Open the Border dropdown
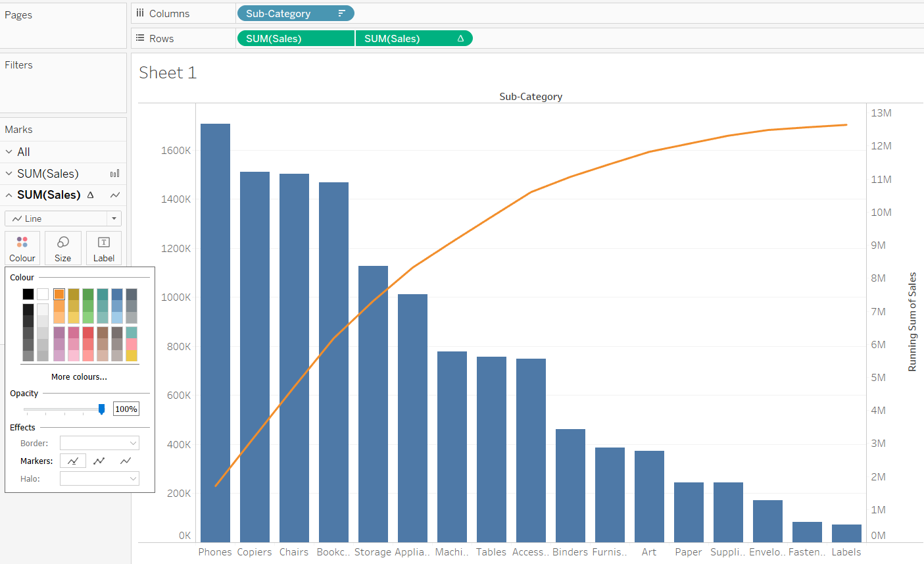 (x=99, y=443)
